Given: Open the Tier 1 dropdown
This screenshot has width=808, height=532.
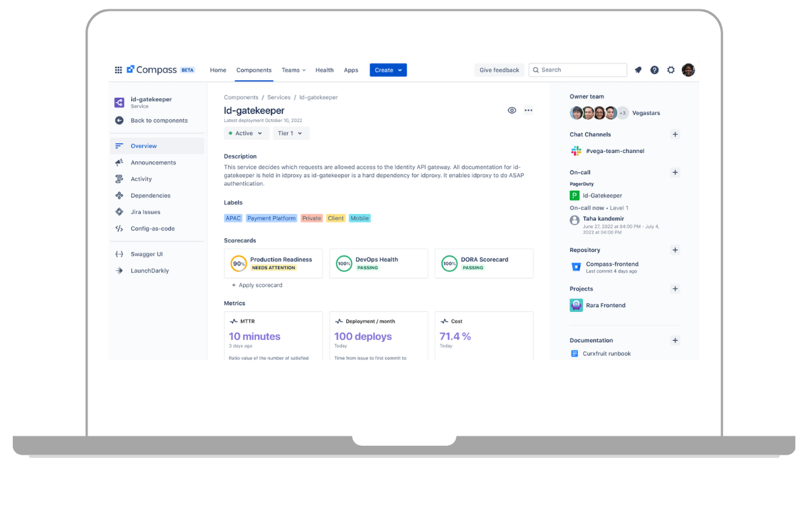Looking at the screenshot, I should pyautogui.click(x=291, y=133).
